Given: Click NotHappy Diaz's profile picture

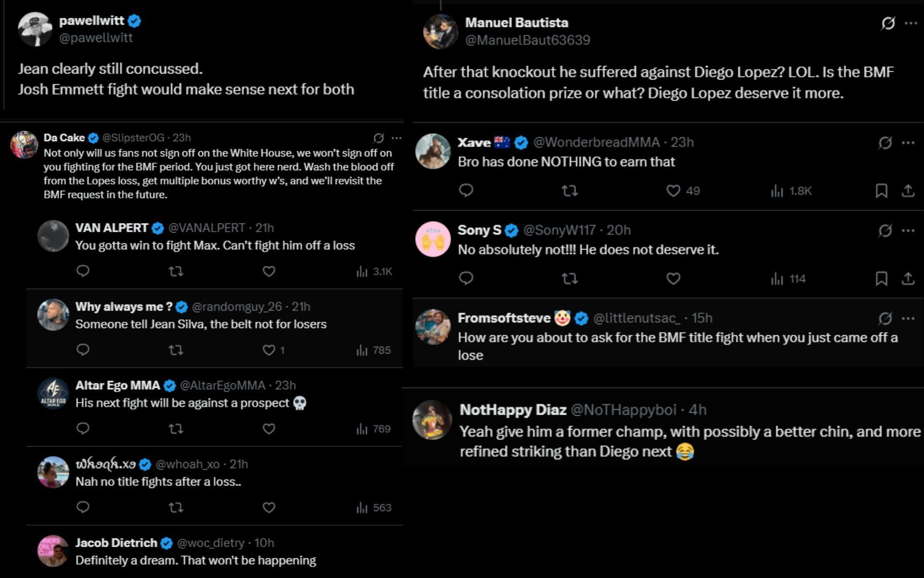Looking at the screenshot, I should click(x=432, y=420).
